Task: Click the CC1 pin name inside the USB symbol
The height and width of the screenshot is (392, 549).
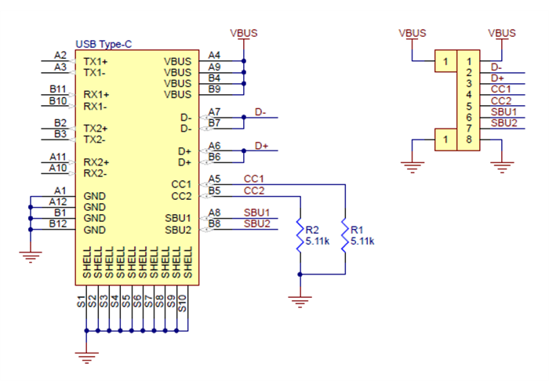Action: (181, 184)
